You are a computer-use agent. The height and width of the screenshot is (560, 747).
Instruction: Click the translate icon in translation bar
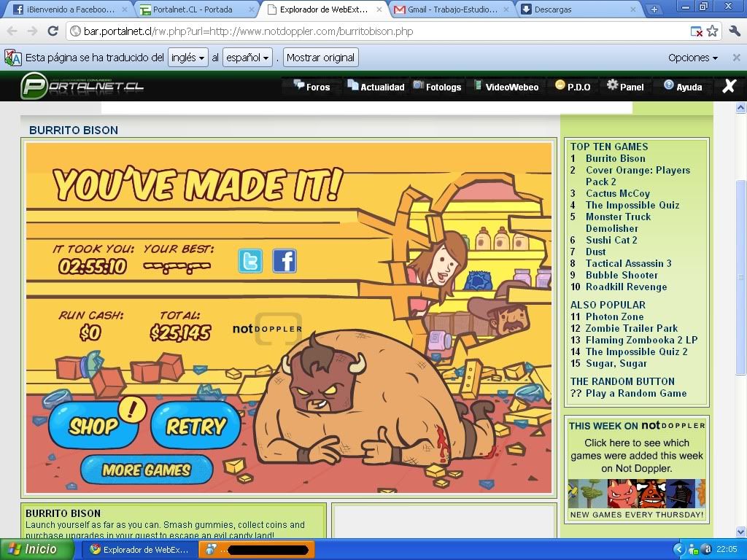[x=13, y=58]
